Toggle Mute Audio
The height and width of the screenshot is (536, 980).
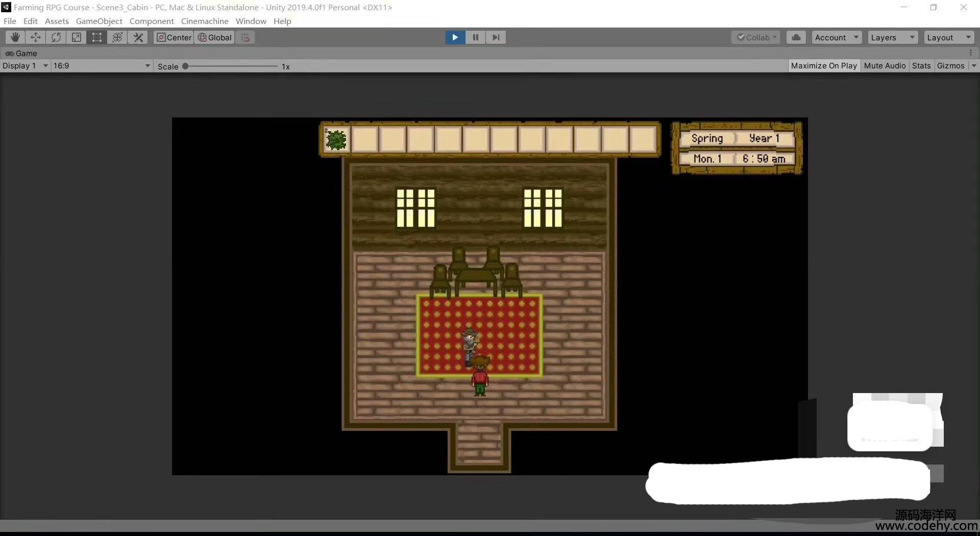click(885, 66)
